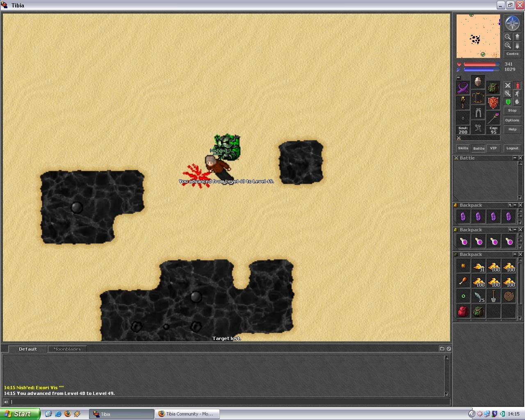The width and height of the screenshot is (525, 420).
Task: Toggle chat volume speaker icon
Action: tap(6, 402)
